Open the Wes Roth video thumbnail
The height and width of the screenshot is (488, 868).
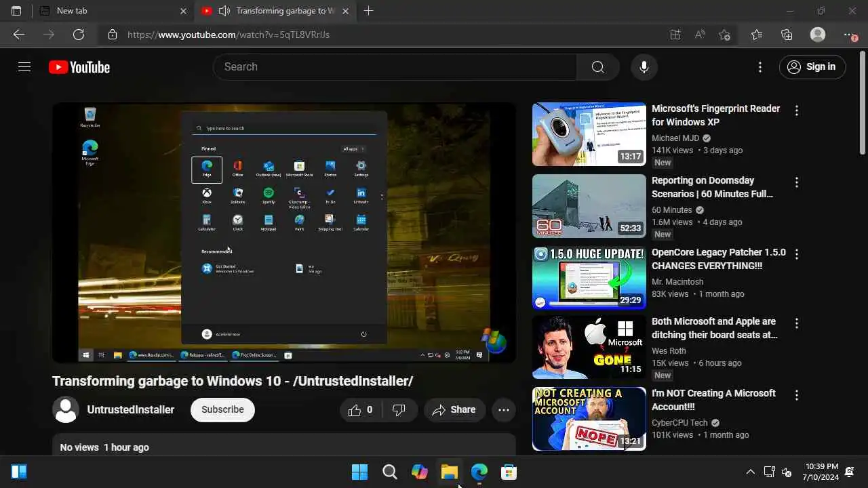click(x=589, y=347)
